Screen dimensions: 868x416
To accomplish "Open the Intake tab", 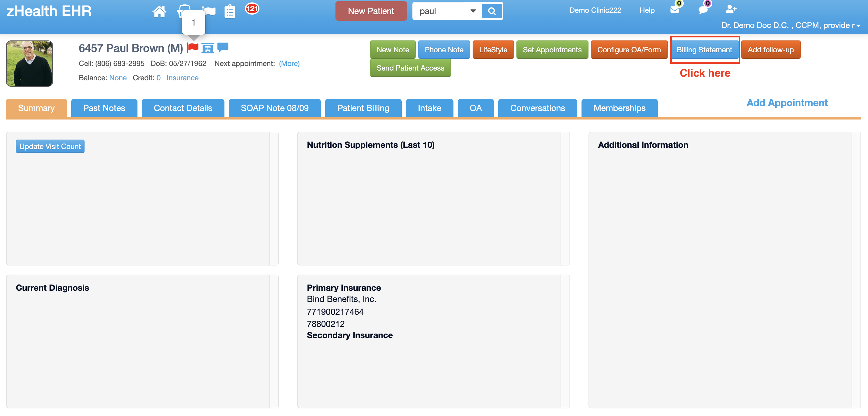I will (429, 108).
